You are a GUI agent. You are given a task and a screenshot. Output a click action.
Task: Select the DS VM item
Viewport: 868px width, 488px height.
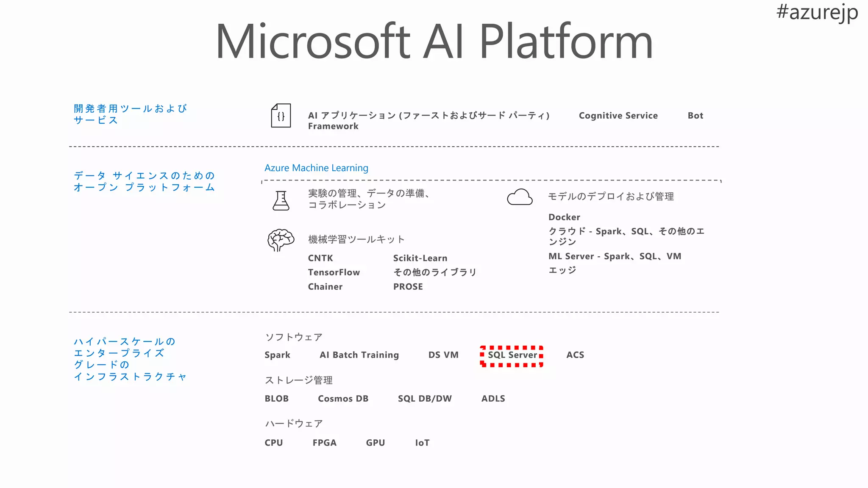[x=443, y=355]
